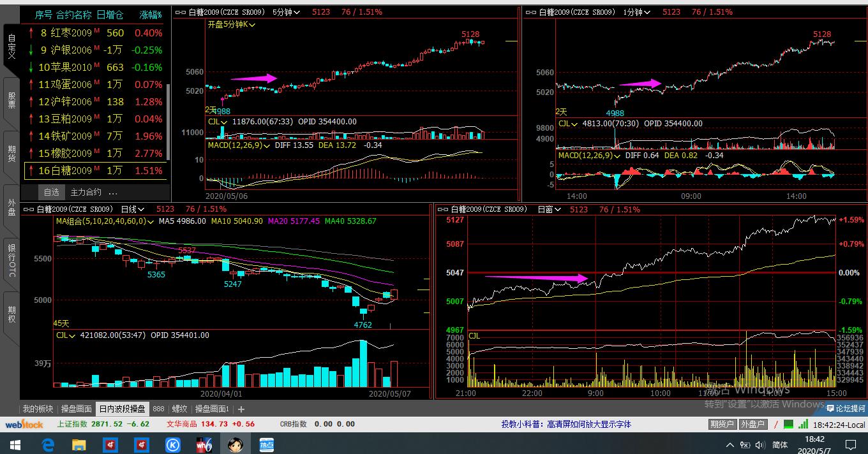
Task: Open the 日窗 period dropdown
Action: pyautogui.click(x=548, y=209)
